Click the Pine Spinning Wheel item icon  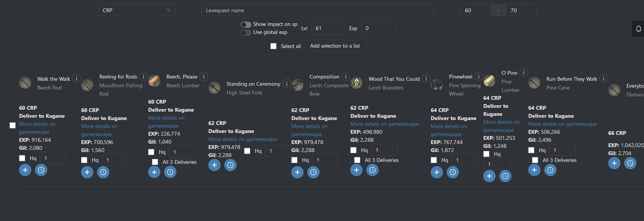(437, 85)
